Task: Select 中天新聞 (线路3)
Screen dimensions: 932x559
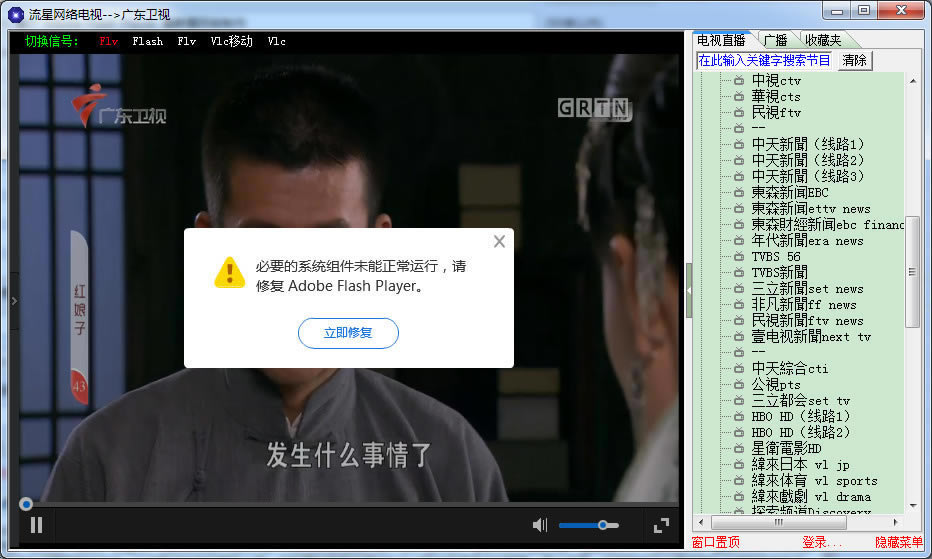Action: [807, 177]
